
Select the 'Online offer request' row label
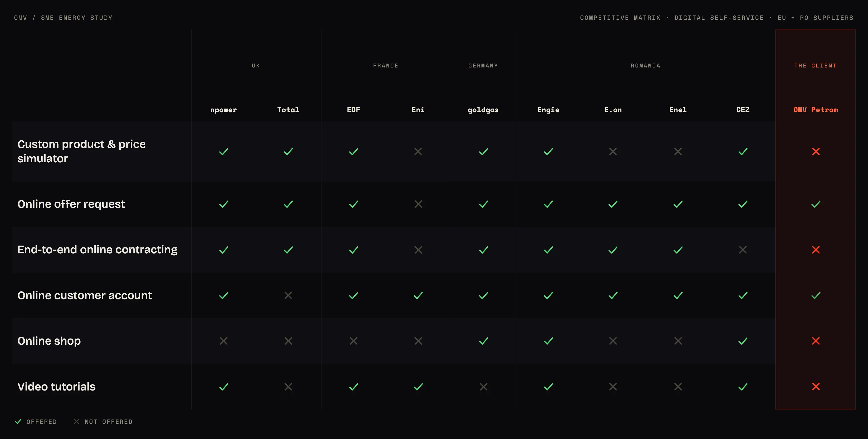pos(71,204)
